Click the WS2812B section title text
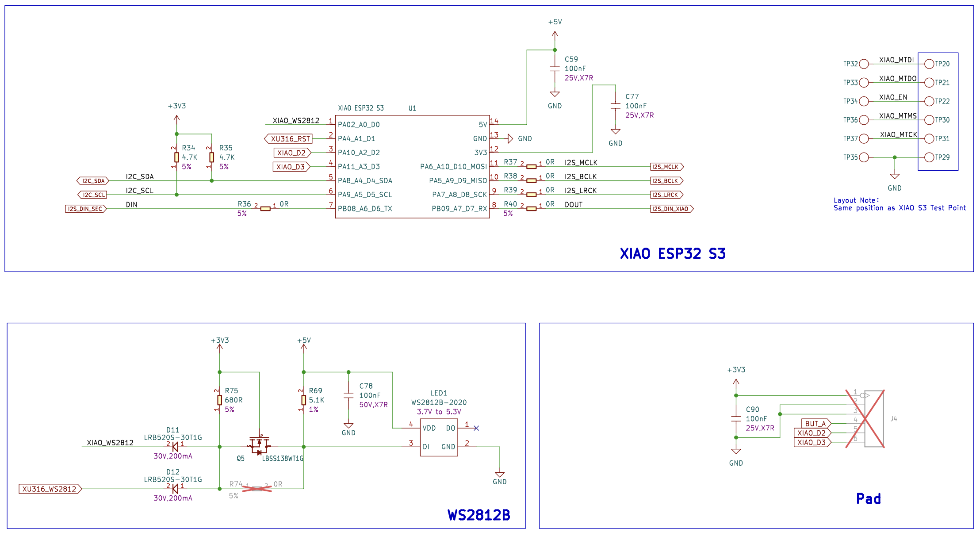The width and height of the screenshot is (980, 536). [x=479, y=515]
